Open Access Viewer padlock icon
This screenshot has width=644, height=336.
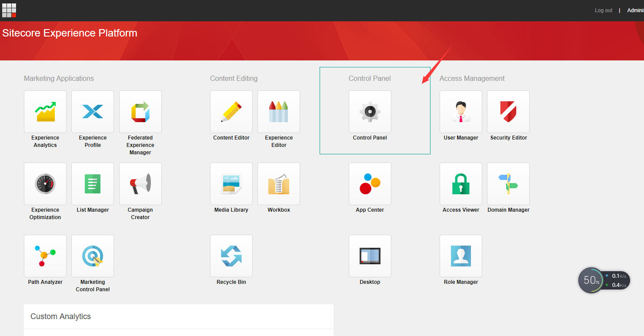pos(461,184)
